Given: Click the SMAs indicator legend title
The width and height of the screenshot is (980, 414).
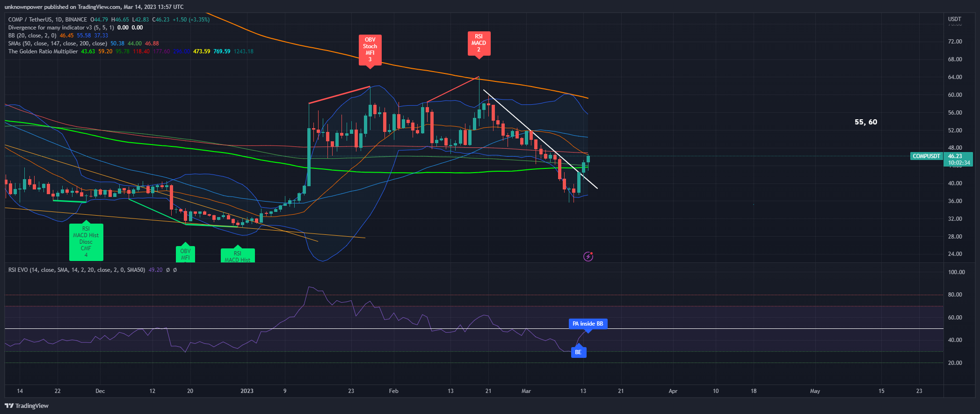Looking at the screenshot, I should [x=58, y=44].
